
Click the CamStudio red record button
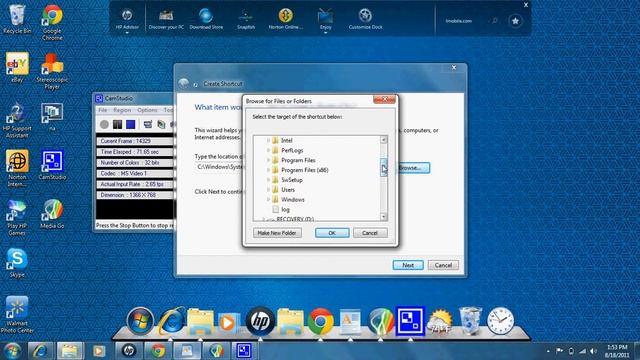pos(104,124)
